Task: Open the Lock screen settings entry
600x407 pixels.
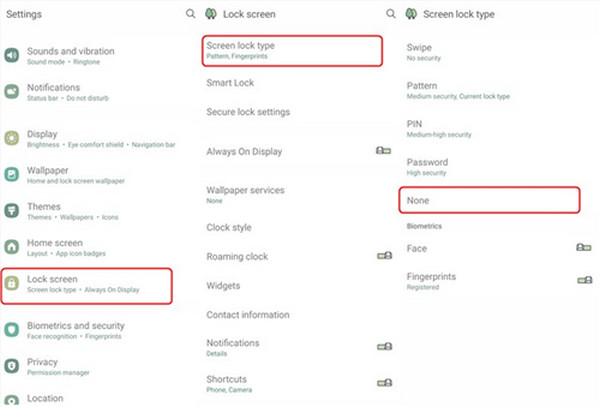Action: pos(86,286)
